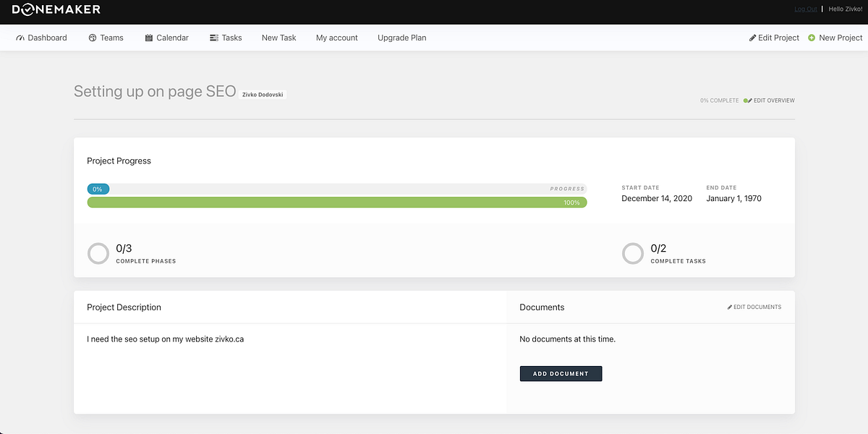Screen dimensions: 868x434
Task: Click the Teams globe icon
Action: pyautogui.click(x=93, y=38)
